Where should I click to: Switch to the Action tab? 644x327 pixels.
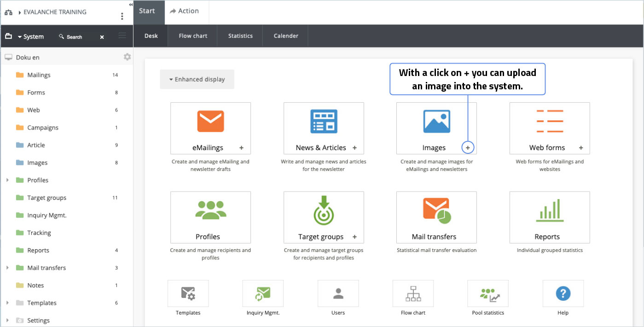[x=184, y=12]
